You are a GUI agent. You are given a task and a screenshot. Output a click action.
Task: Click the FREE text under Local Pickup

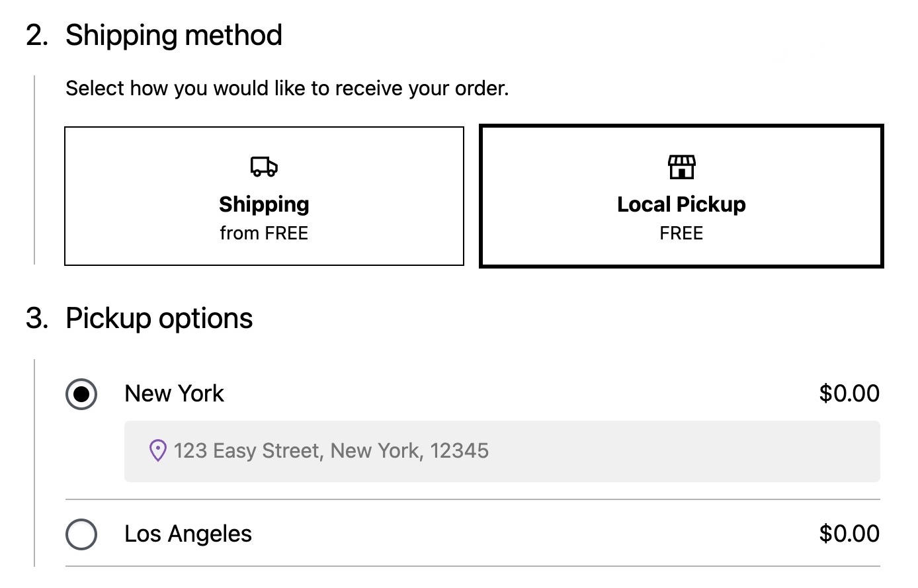click(681, 233)
